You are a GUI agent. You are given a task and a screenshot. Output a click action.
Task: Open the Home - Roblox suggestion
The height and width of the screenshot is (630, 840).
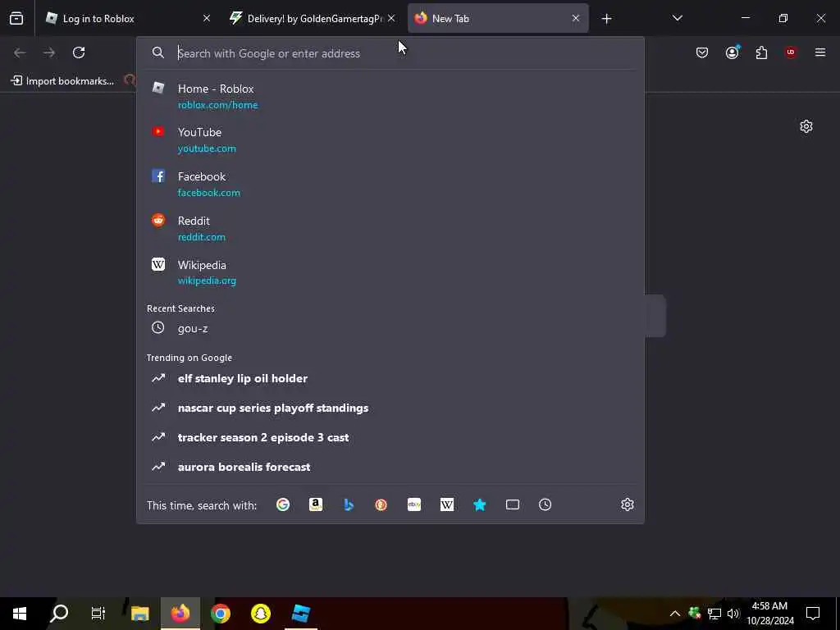click(390, 97)
